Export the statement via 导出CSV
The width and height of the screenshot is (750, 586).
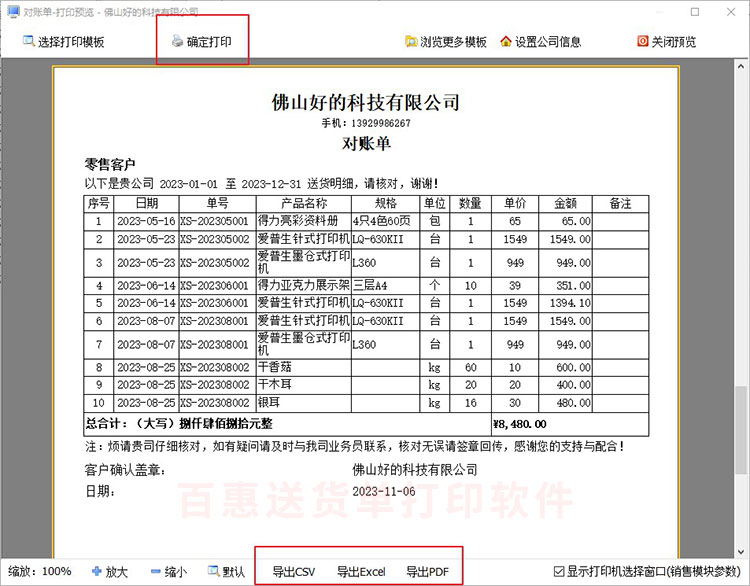pyautogui.click(x=294, y=572)
